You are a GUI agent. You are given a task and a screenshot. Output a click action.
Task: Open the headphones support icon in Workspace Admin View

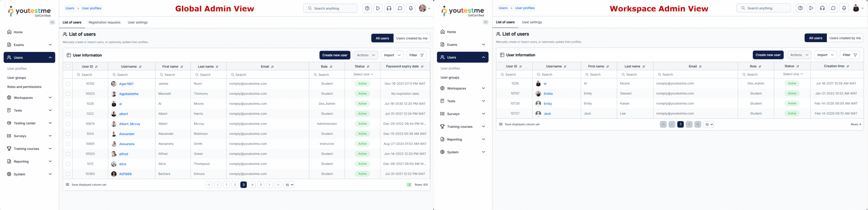click(822, 8)
